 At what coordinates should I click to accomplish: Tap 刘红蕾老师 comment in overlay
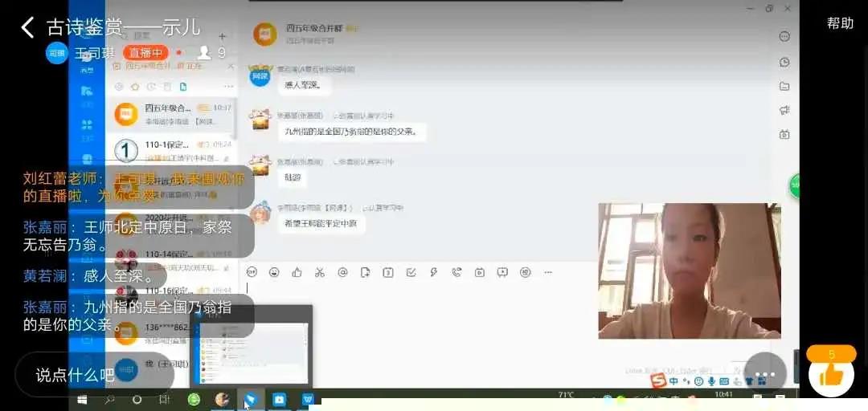(x=133, y=187)
